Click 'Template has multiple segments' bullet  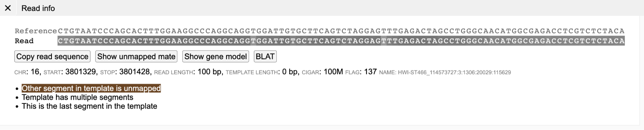click(77, 97)
